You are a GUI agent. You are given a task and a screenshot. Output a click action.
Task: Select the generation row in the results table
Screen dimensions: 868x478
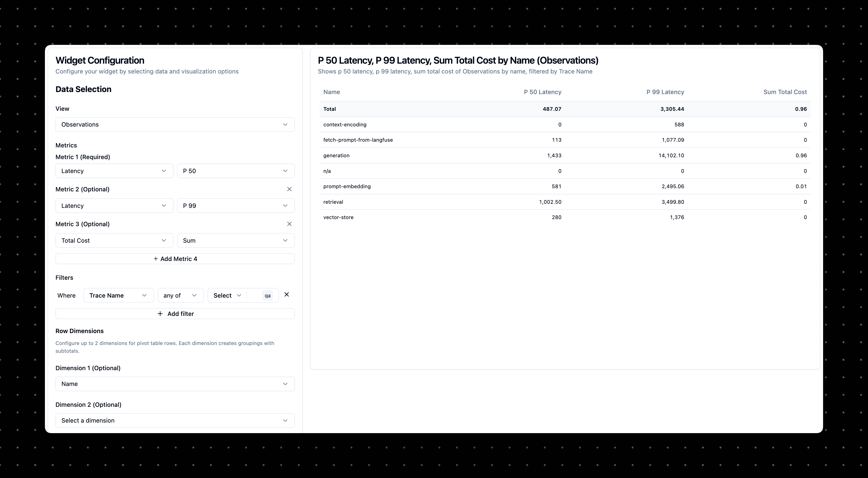(539, 155)
